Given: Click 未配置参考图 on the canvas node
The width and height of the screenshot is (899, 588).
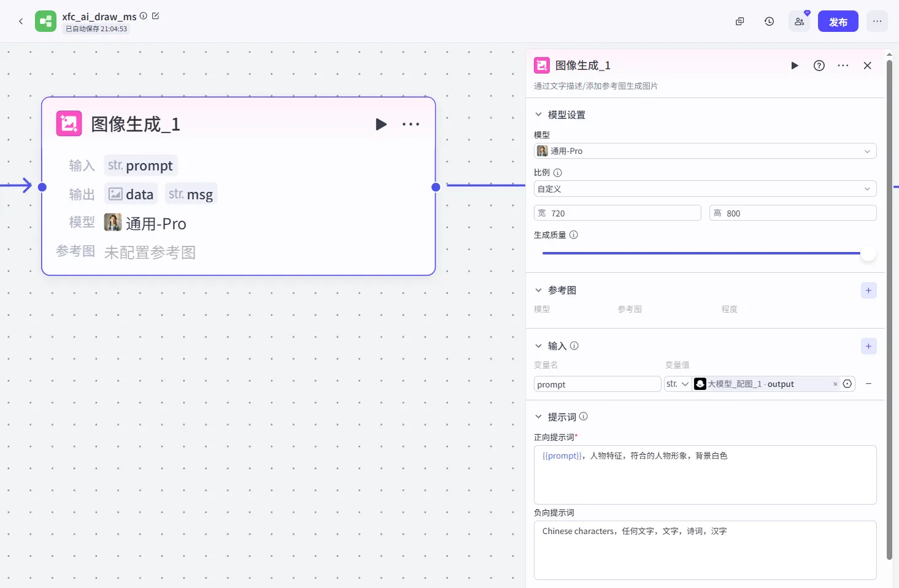Looking at the screenshot, I should [150, 253].
